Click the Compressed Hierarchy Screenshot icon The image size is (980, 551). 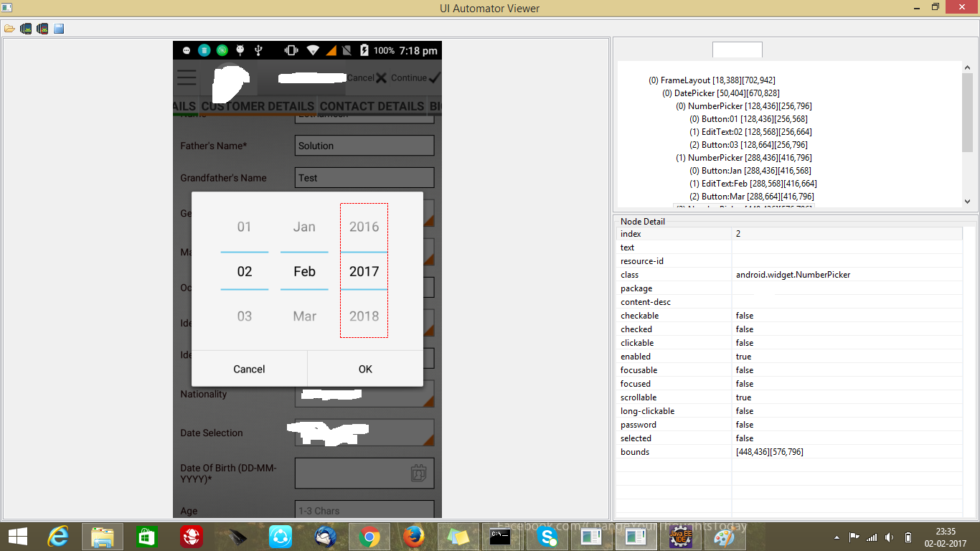tap(42, 29)
